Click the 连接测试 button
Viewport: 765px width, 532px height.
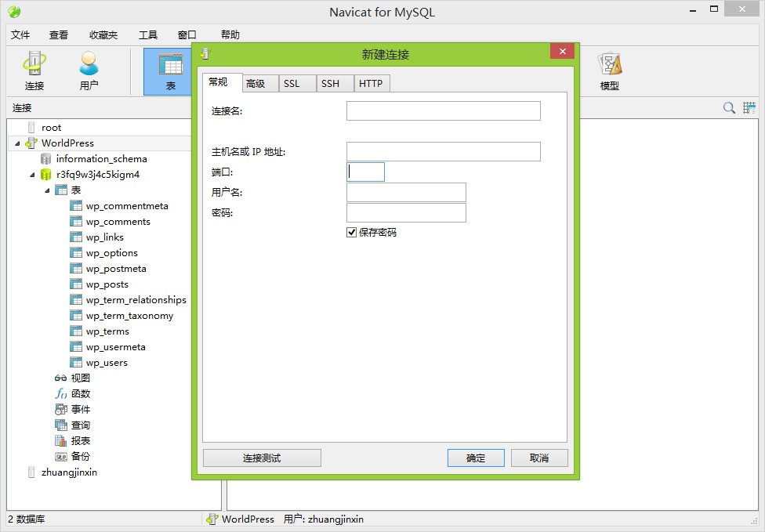coord(262,458)
